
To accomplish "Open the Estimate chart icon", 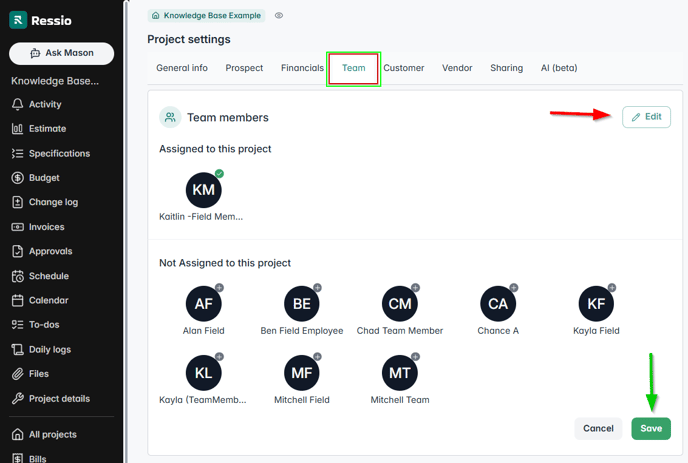I will (x=17, y=129).
